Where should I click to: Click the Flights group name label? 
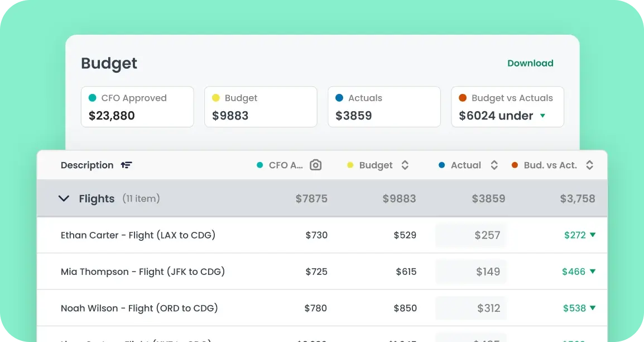point(97,198)
